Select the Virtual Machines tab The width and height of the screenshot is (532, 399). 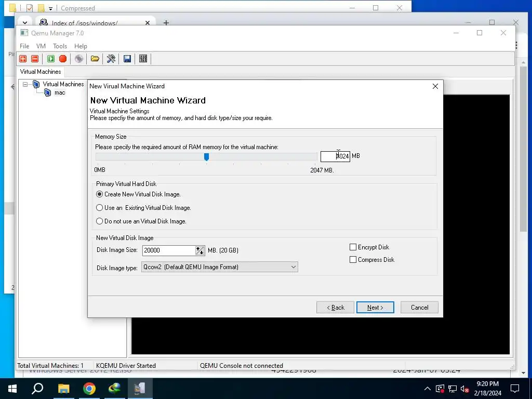point(41,72)
